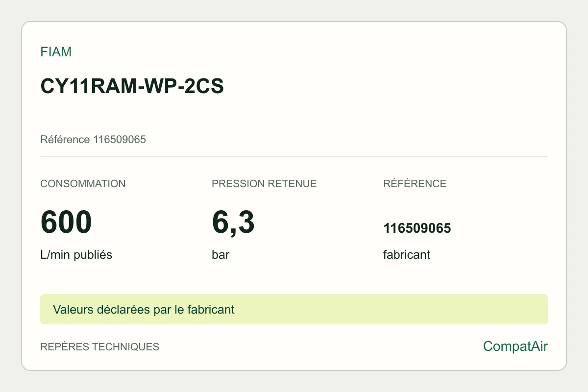This screenshot has width=588, height=392.
Task: Select the 6,3 pressure value
Action: (x=233, y=222)
